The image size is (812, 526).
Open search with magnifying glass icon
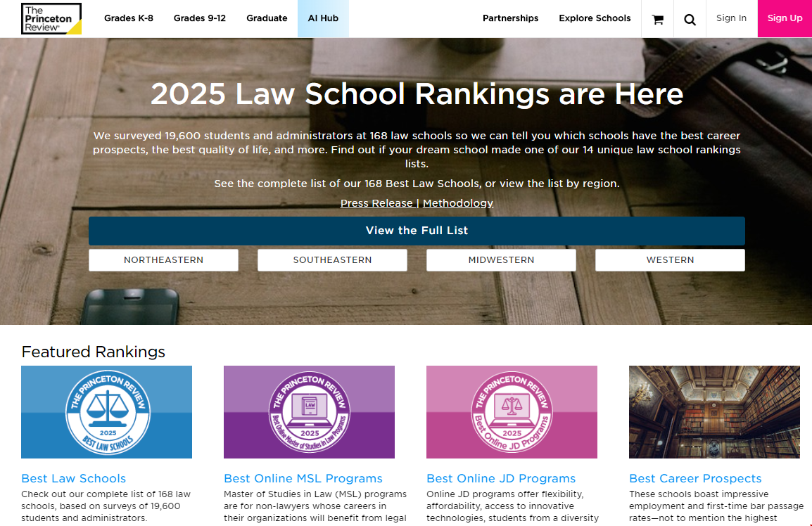(x=690, y=19)
